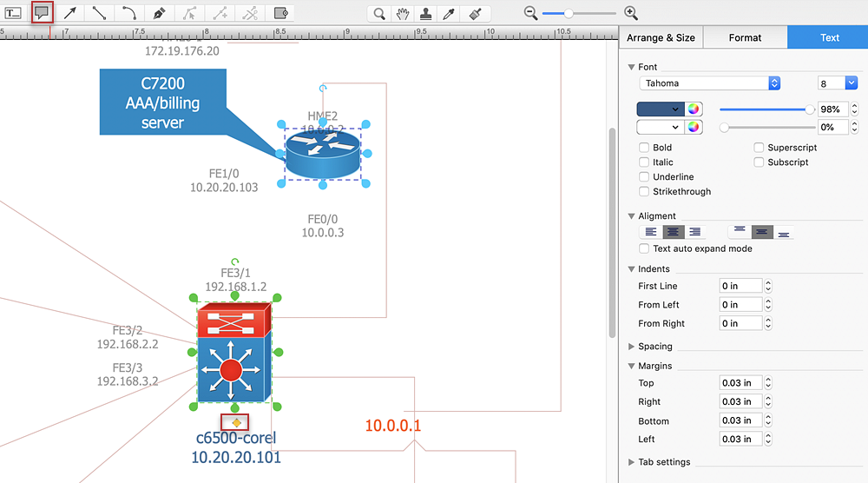
Task: Align text to bottom
Action: click(784, 232)
